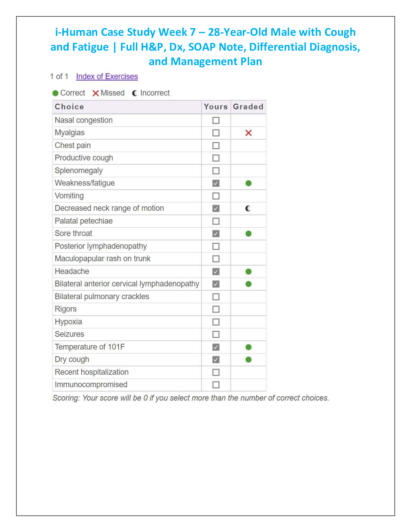Click the green Correct legend icon
The height and width of the screenshot is (532, 411).
pyautogui.click(x=55, y=93)
